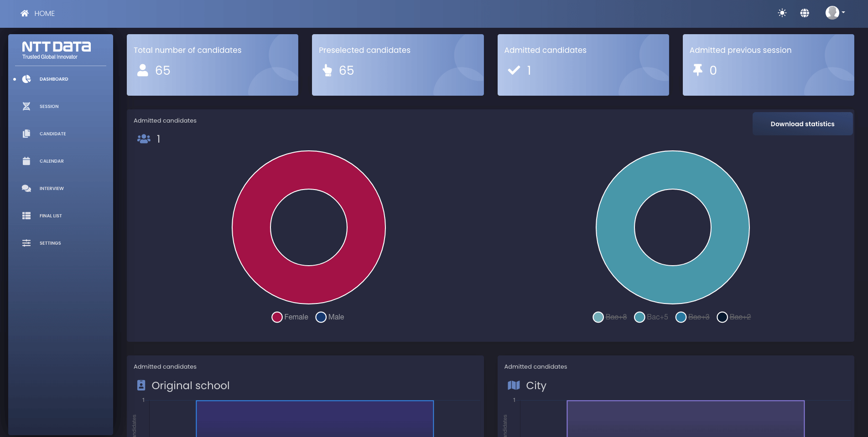Click the pushpin icon on previous session card

coord(697,70)
